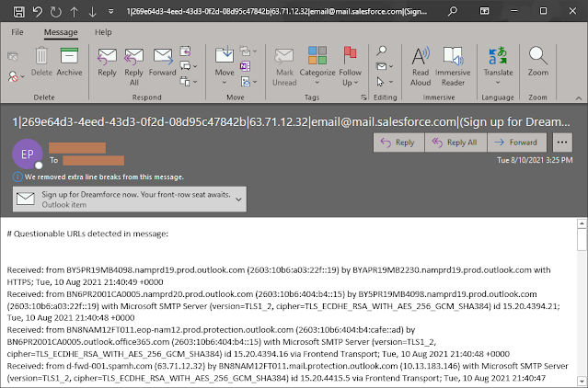This screenshot has height=388, width=588.
Task: Open Immersive Reader
Action: 453,67
